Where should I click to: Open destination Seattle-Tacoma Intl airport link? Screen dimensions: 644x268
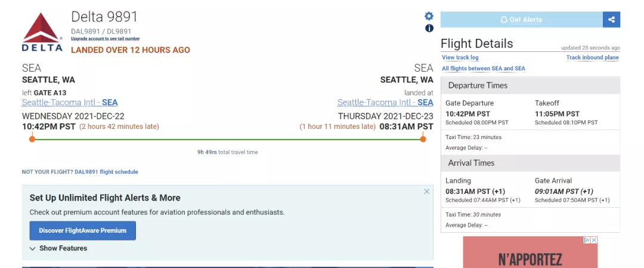coord(385,102)
